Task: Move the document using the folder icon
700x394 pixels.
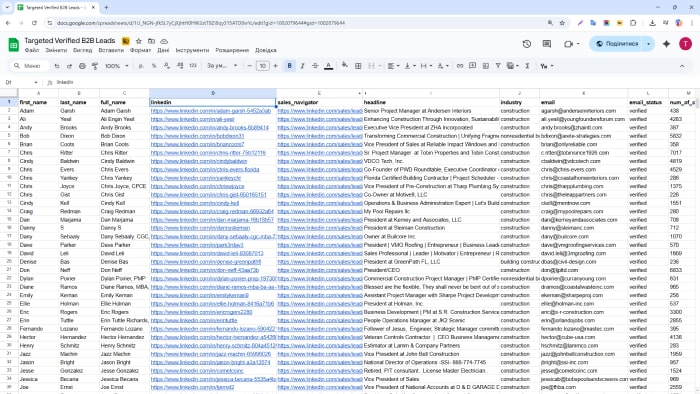Action: [151, 41]
